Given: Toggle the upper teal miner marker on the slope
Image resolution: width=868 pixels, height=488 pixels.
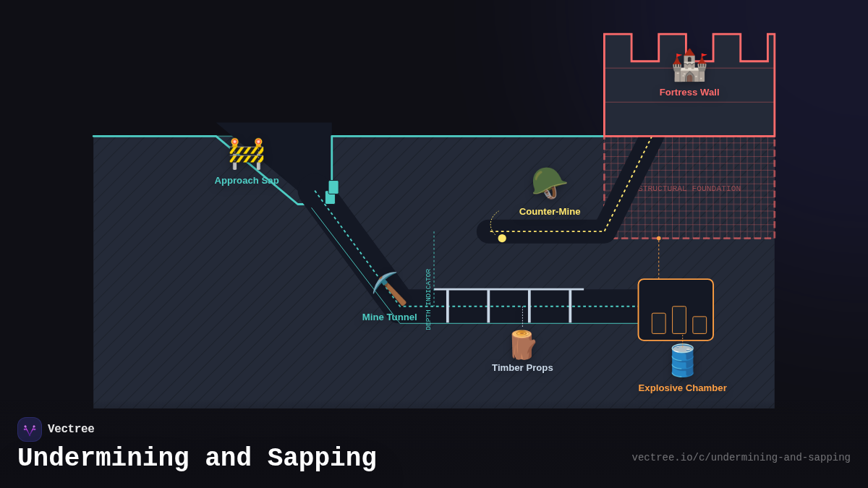Looking at the screenshot, I should [332, 187].
